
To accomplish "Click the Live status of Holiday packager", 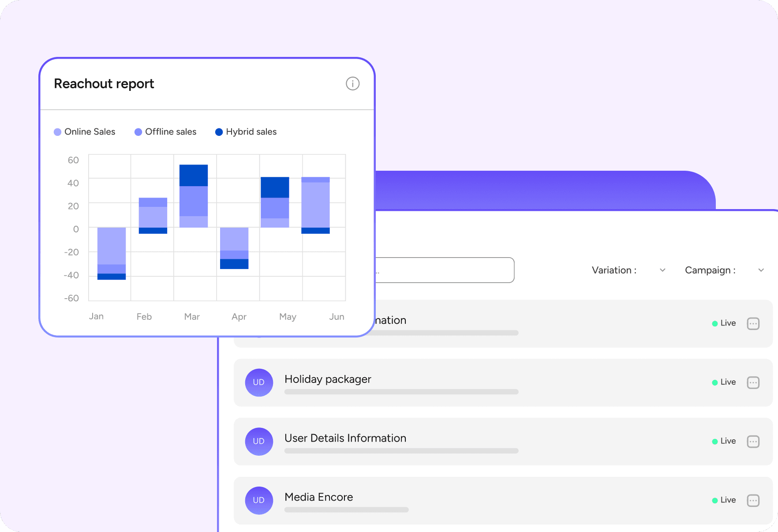I will (724, 382).
